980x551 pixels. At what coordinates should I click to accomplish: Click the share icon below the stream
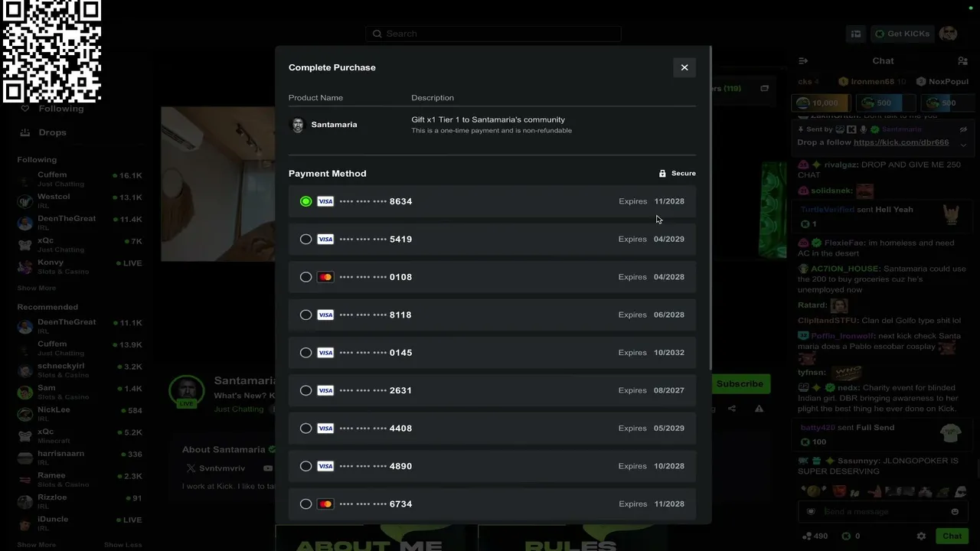[x=732, y=409]
